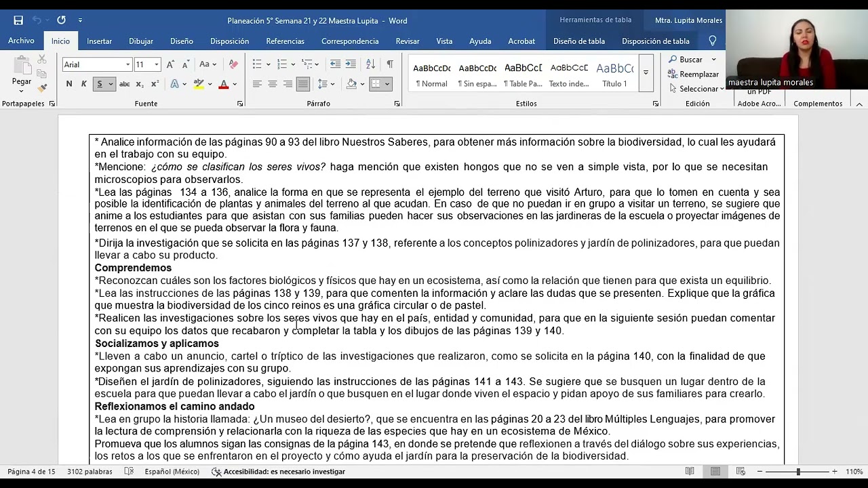
Task: Click the Buscar command
Action: [x=686, y=60]
